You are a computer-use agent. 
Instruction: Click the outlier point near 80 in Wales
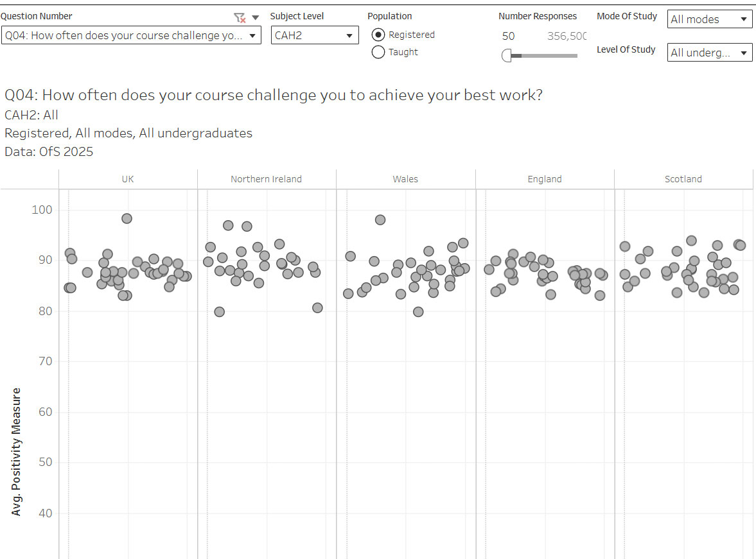[x=418, y=312]
